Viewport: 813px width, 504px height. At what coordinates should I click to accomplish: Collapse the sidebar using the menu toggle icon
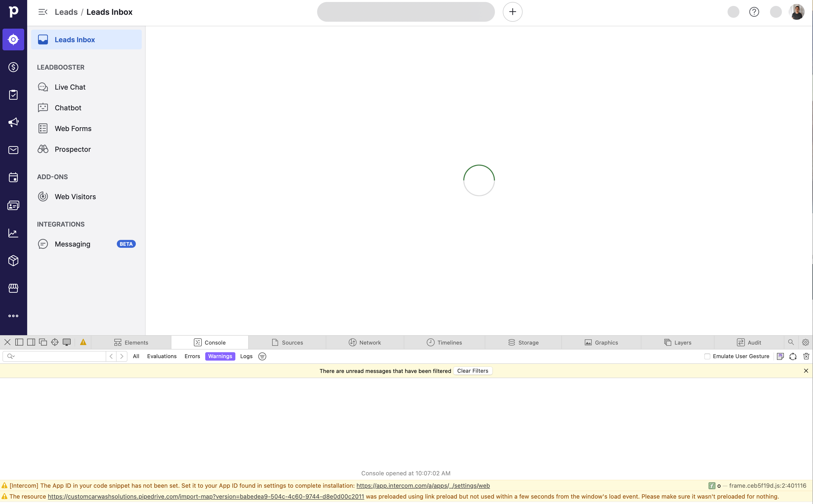tap(43, 12)
